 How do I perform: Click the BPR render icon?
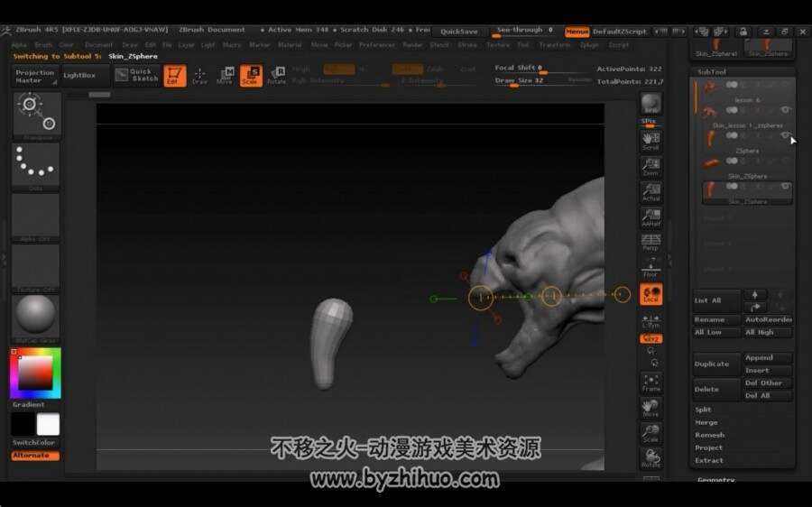[651, 104]
